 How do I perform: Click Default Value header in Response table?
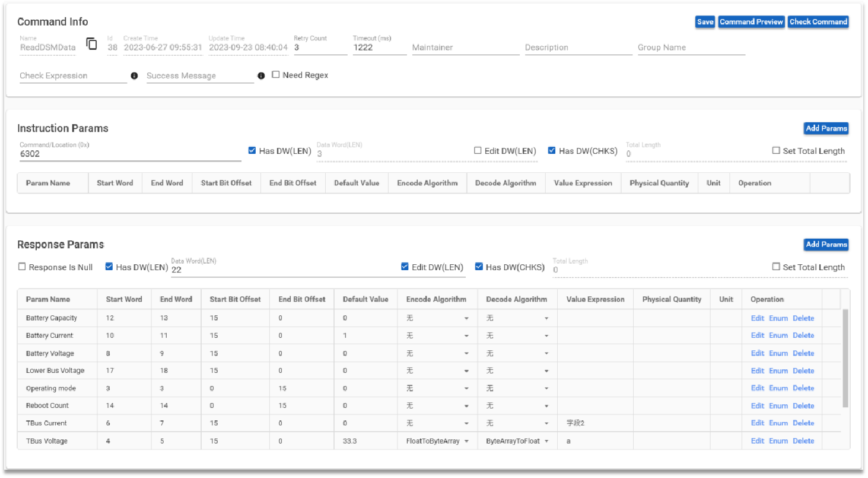tap(365, 300)
